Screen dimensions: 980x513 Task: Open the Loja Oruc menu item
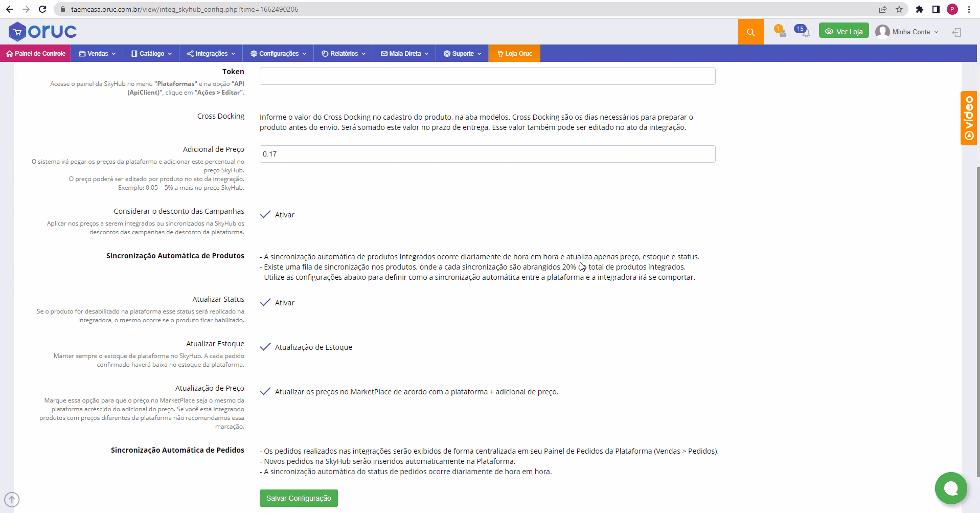514,53
